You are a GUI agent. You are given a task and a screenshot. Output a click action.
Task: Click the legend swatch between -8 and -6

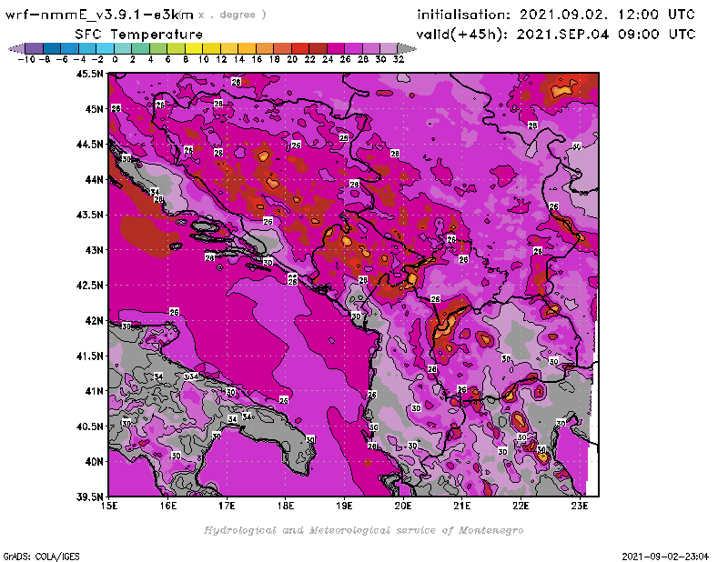(52, 48)
